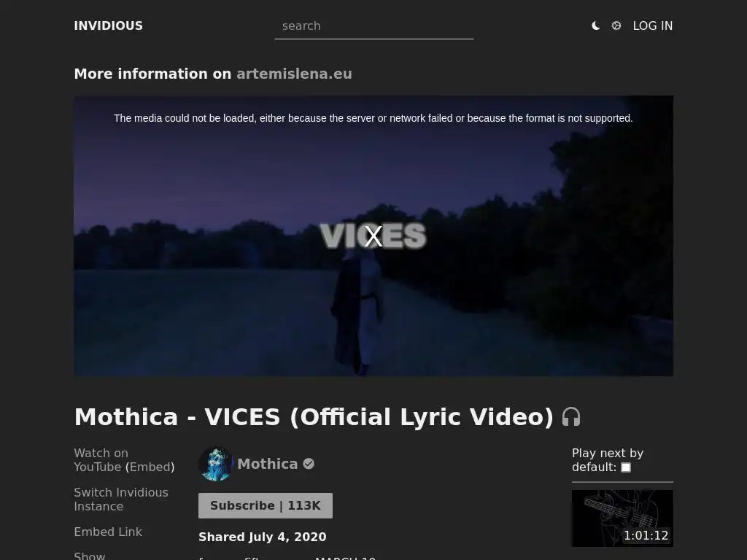
Task: Visit artemislena.eu link
Action: click(x=294, y=74)
